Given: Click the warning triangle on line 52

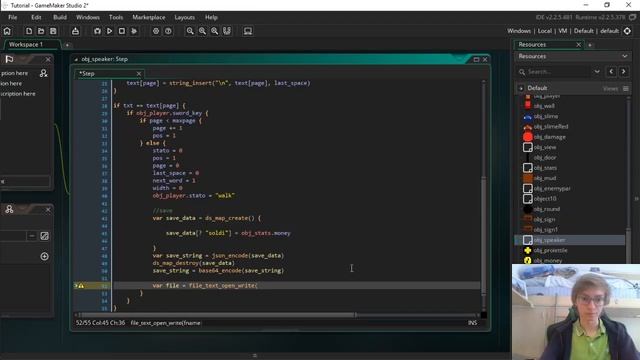Looking at the screenshot, I should pyautogui.click(x=81, y=286).
